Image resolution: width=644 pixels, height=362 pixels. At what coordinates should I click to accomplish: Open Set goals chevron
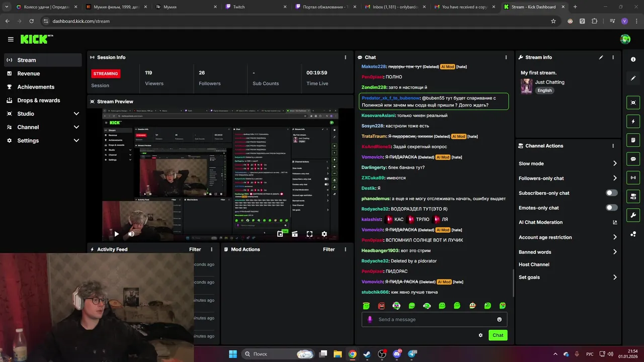pos(615,277)
